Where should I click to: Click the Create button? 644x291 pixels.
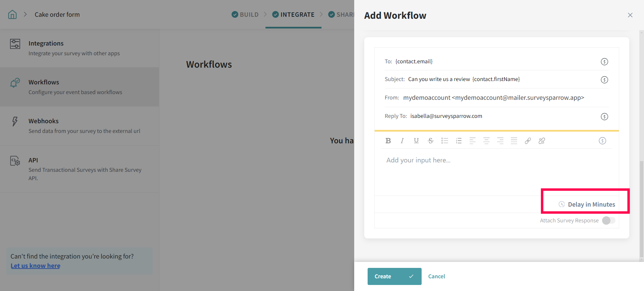pos(394,276)
